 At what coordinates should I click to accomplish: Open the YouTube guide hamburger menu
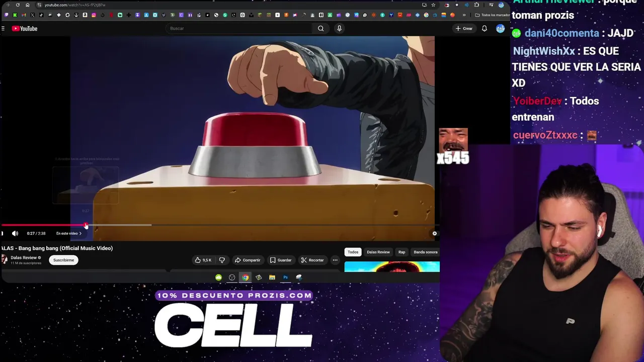coord(3,29)
